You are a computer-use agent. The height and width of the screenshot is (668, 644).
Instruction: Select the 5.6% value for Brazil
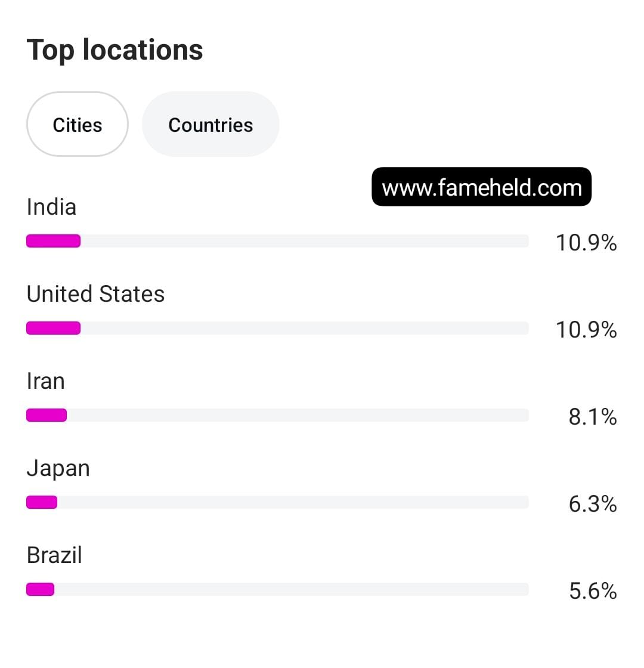[x=592, y=591]
